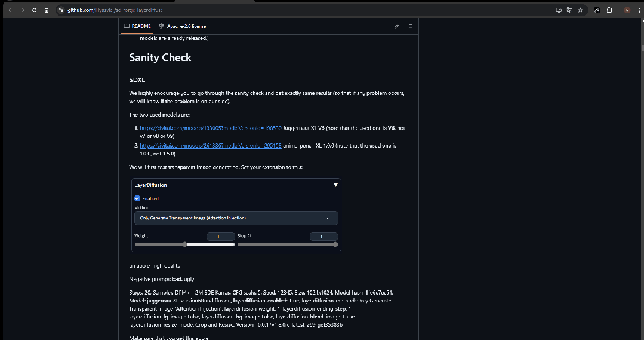Open the Extensions puzzle menu
This screenshot has width=644, height=340.
coord(609,10)
